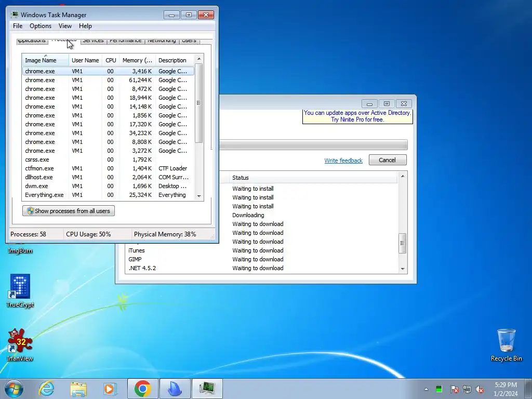Screen dimensions: 532x399
Task: Click the Status column header in Ninite
Action: pyautogui.click(x=313, y=178)
